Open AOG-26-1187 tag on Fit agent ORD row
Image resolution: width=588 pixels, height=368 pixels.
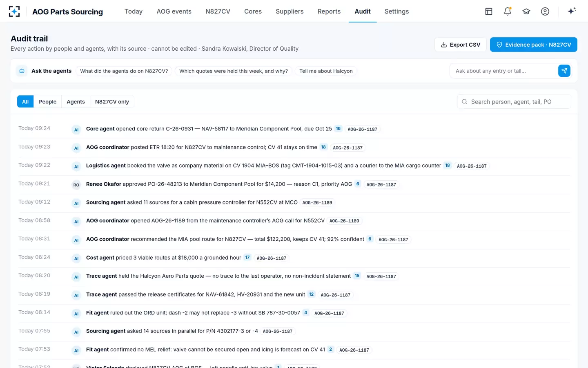[x=329, y=313]
